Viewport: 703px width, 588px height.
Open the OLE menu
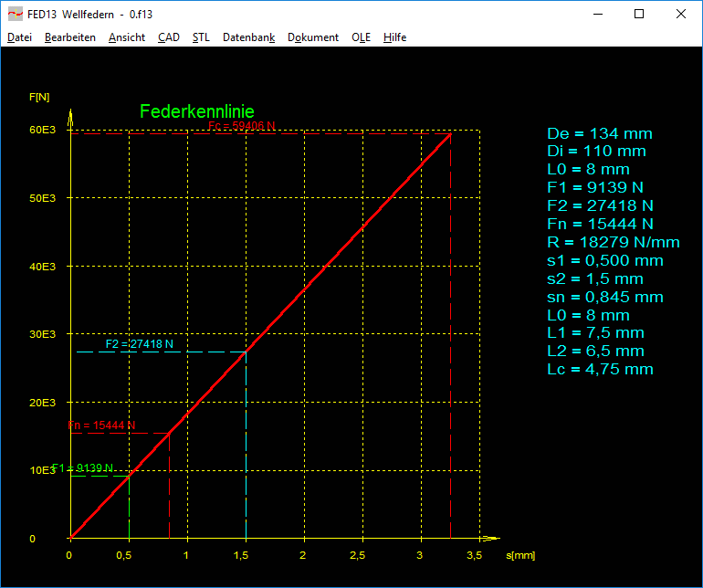click(361, 37)
